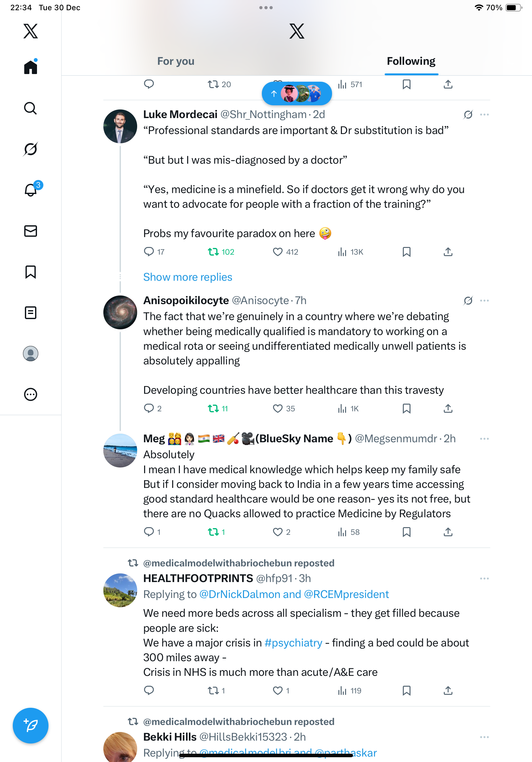This screenshot has height=762, width=532.
Task: Open Grok from the sidebar
Action: click(31, 149)
